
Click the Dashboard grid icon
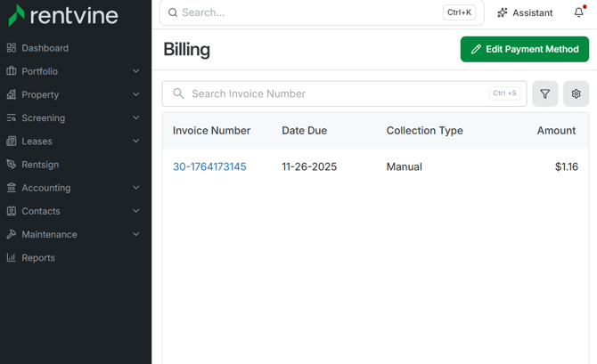(x=12, y=48)
